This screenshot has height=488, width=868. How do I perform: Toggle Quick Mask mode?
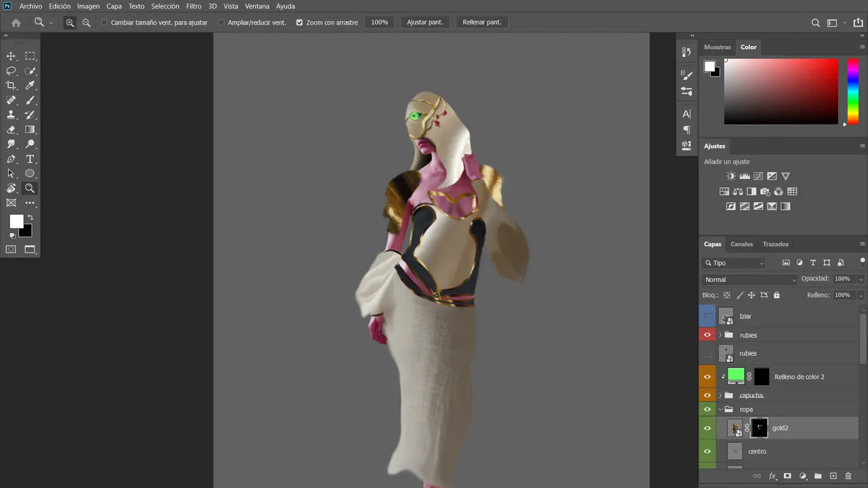point(11,249)
